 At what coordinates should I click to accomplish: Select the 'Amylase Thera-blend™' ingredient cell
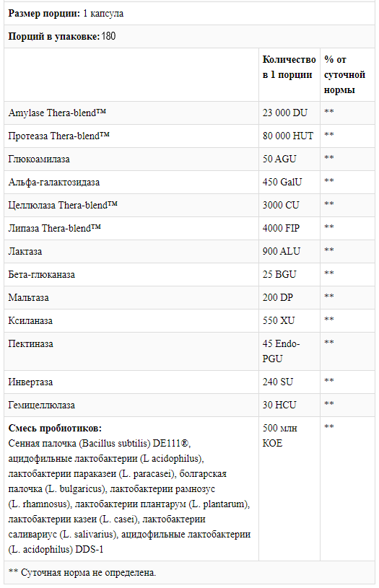tap(57, 113)
